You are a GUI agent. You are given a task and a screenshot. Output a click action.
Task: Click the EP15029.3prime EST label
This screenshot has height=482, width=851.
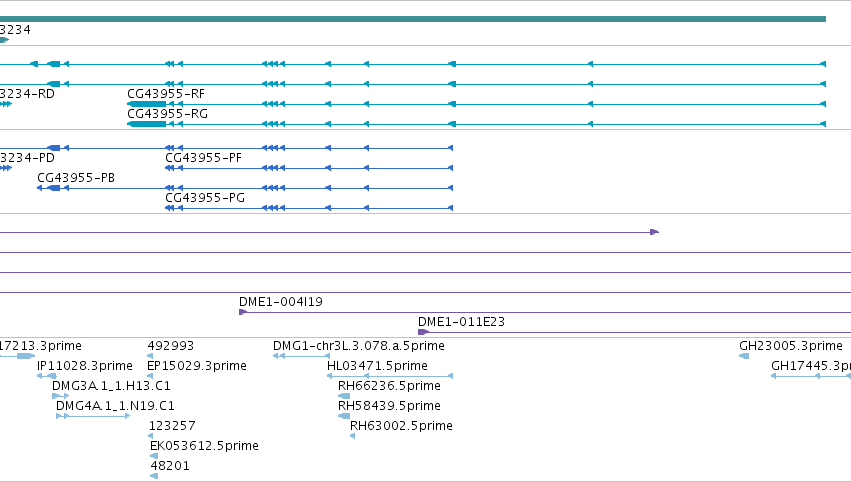(x=197, y=366)
